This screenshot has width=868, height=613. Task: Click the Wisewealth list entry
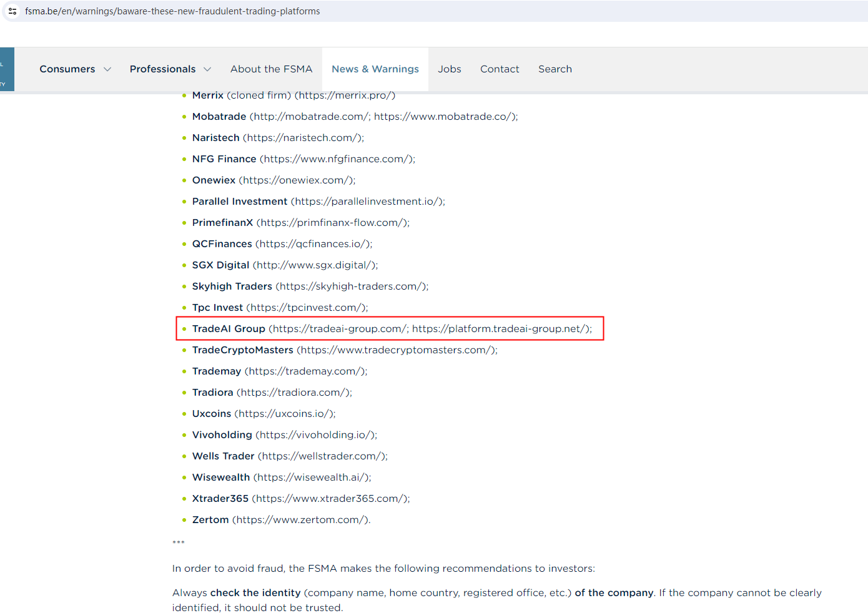(220, 478)
